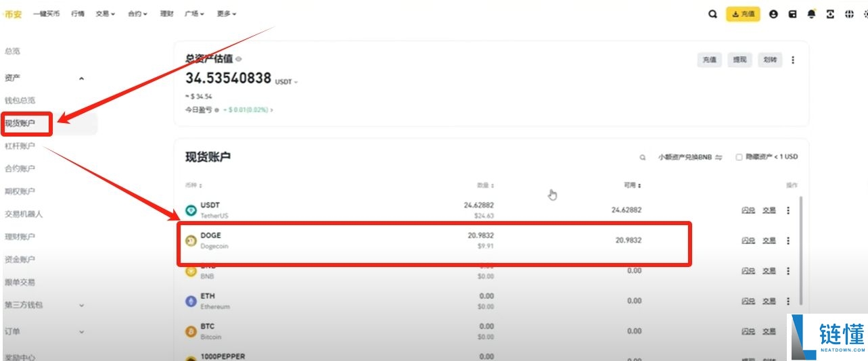Screen dimensions: 868x361
Task: Click the yellow 充值 deposit button
Action: 743,14
